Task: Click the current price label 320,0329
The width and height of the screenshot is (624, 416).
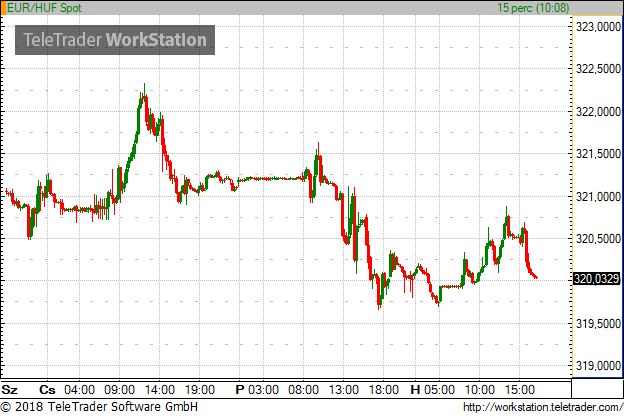Action: [596, 279]
